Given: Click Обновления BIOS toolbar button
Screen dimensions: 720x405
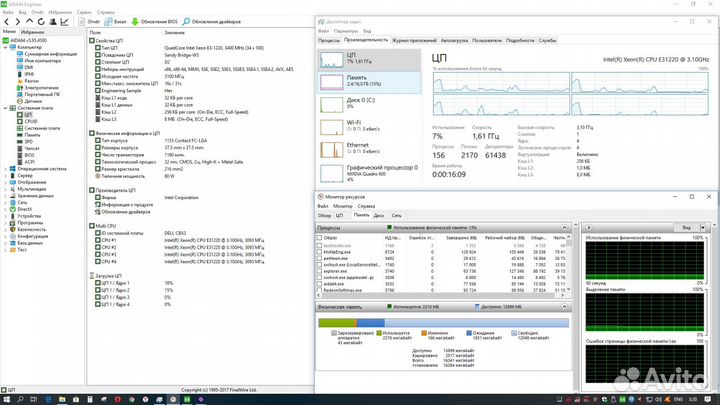Looking at the screenshot, I should coord(154,22).
